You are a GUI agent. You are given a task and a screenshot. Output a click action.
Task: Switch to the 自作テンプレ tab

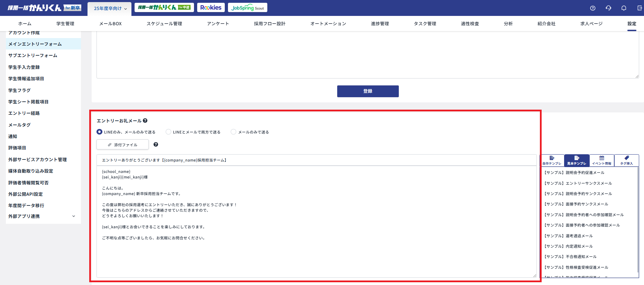552,160
